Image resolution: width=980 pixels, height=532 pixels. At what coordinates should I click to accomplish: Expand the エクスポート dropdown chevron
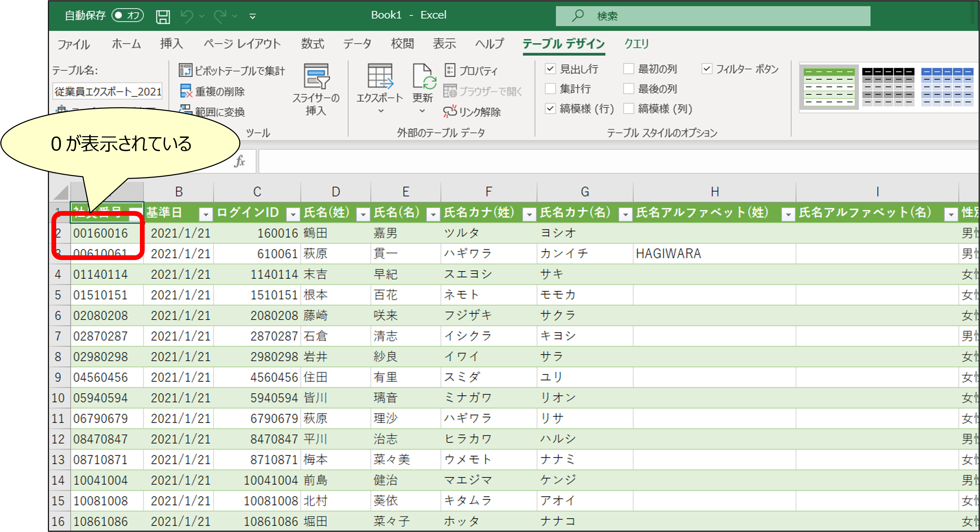coord(381,111)
